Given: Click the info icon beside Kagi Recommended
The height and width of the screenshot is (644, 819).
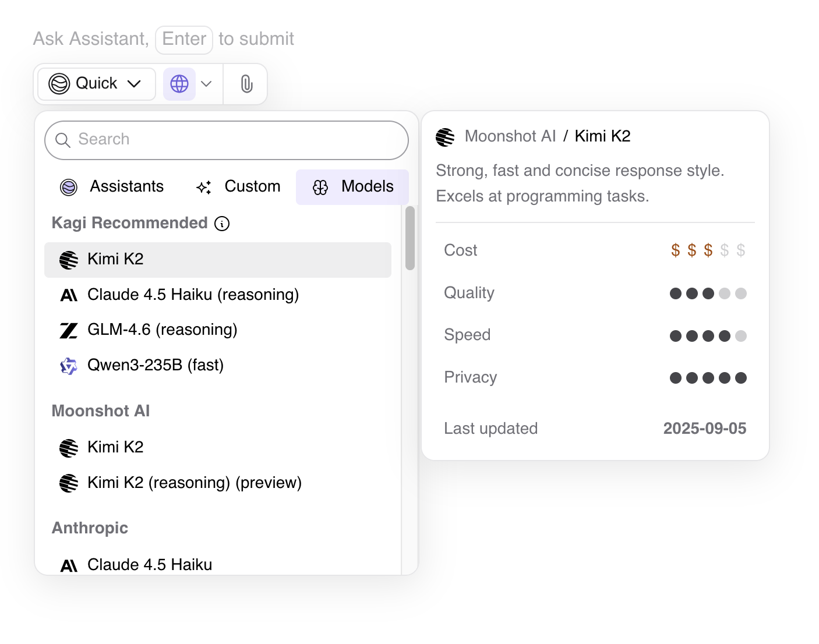Looking at the screenshot, I should [x=222, y=224].
